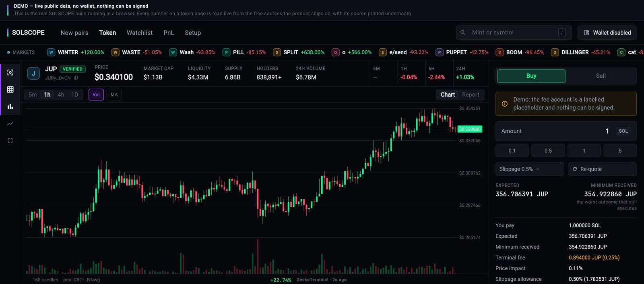Set amount preset 5 SOL
The height and width of the screenshot is (284, 644).
pyautogui.click(x=620, y=151)
